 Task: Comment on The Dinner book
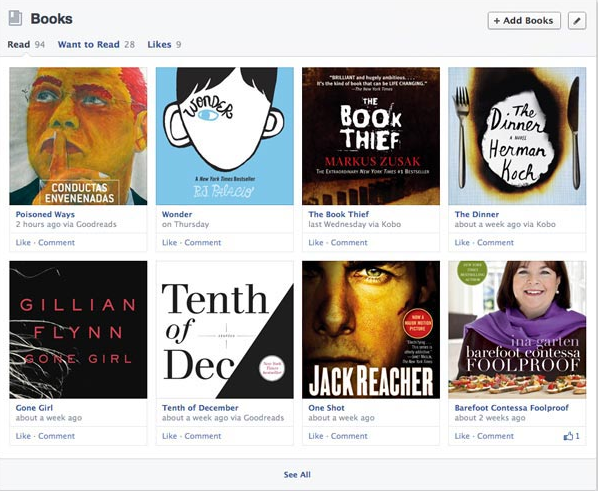[495, 242]
